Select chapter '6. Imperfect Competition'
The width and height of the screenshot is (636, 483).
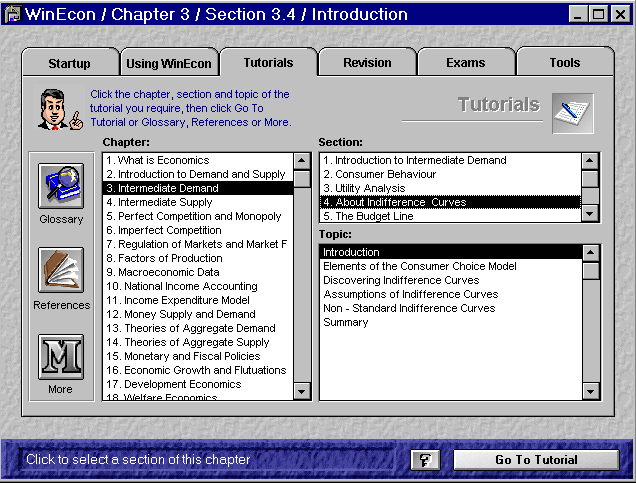click(x=198, y=230)
